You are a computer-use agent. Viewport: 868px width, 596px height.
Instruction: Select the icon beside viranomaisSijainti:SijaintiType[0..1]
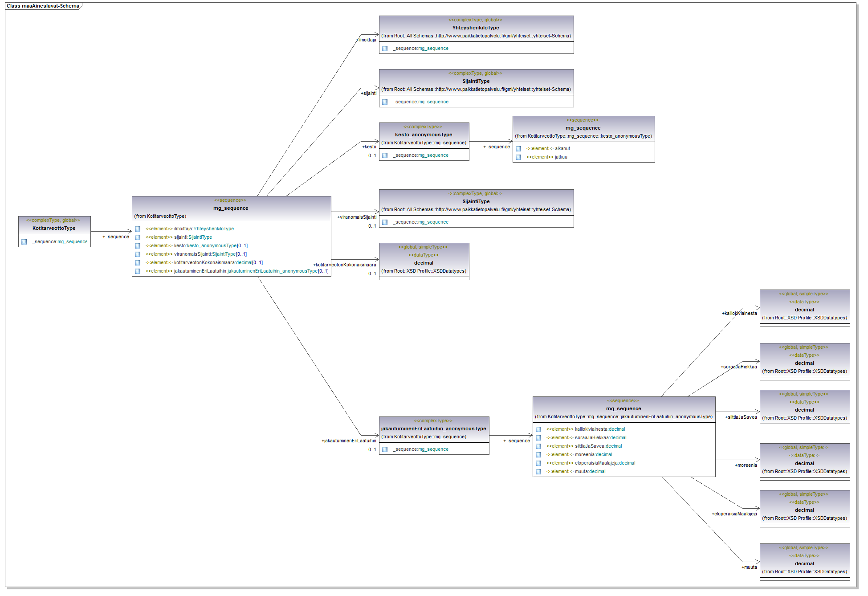(x=138, y=254)
